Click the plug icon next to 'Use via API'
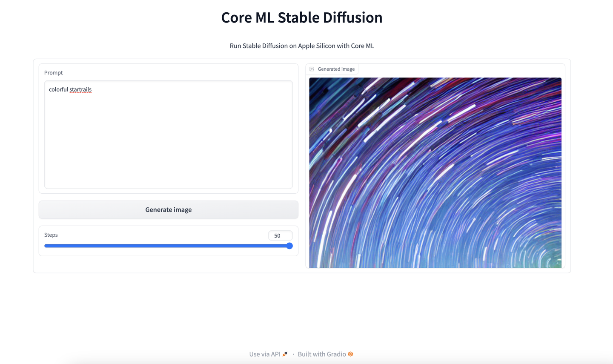The height and width of the screenshot is (364, 613). click(285, 353)
